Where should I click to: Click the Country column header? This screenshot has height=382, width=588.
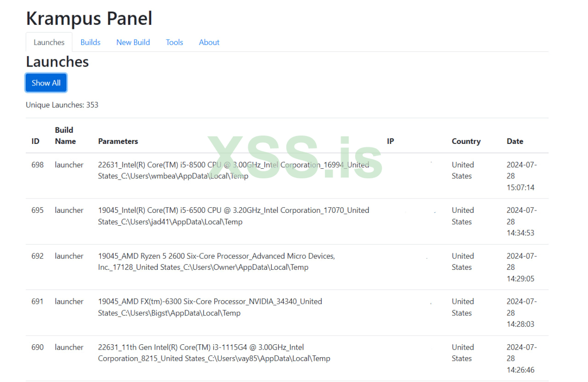466,142
